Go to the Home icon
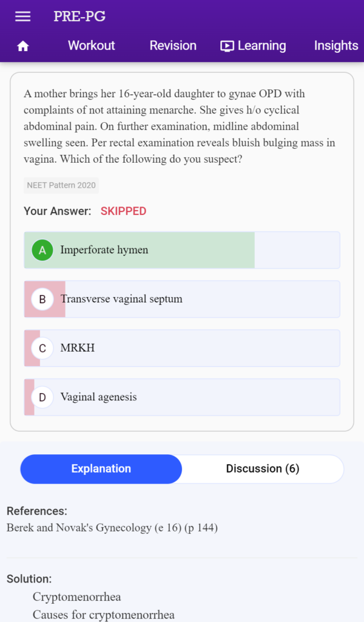This screenshot has width=364, height=622. (23, 46)
